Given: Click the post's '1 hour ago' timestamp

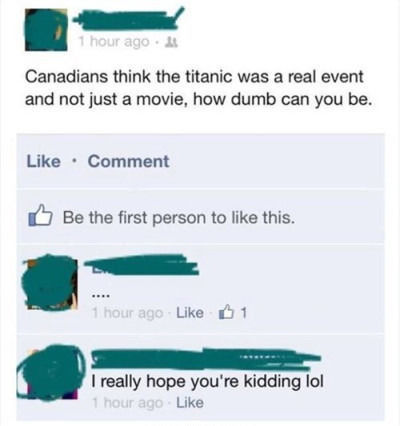Looking at the screenshot, I should [x=114, y=42].
